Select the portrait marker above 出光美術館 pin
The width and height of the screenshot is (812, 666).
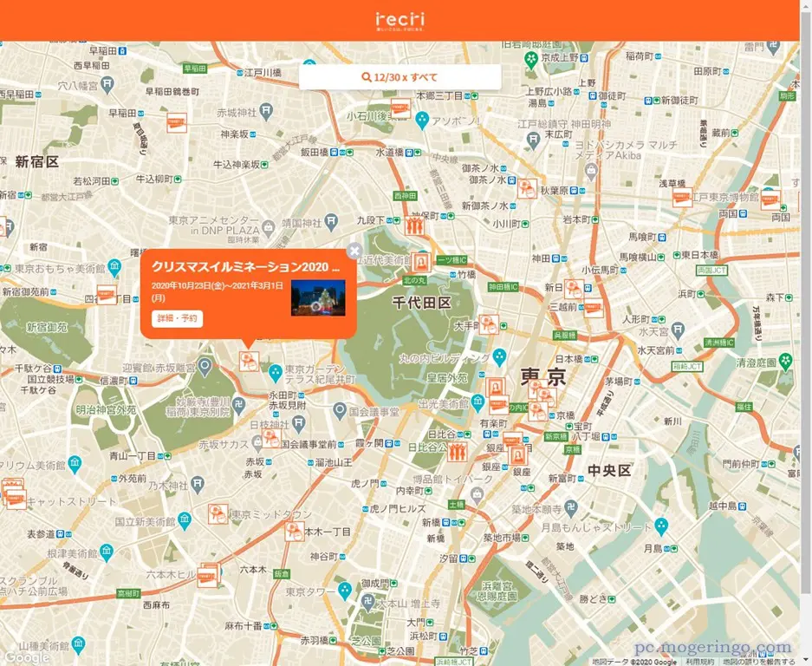point(496,387)
